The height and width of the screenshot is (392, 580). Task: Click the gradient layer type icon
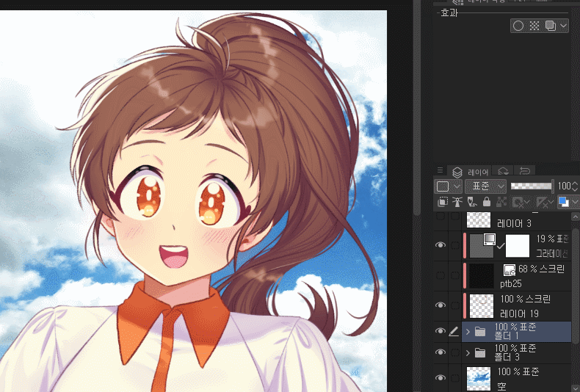490,239
